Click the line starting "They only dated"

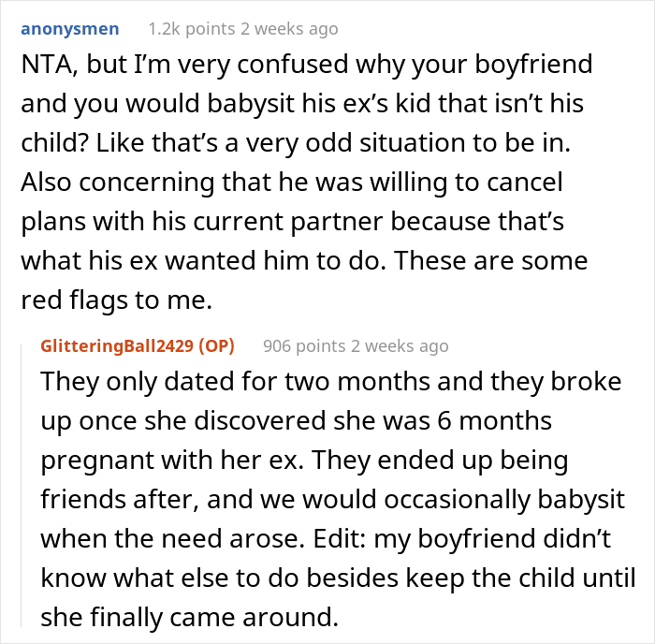point(331,381)
